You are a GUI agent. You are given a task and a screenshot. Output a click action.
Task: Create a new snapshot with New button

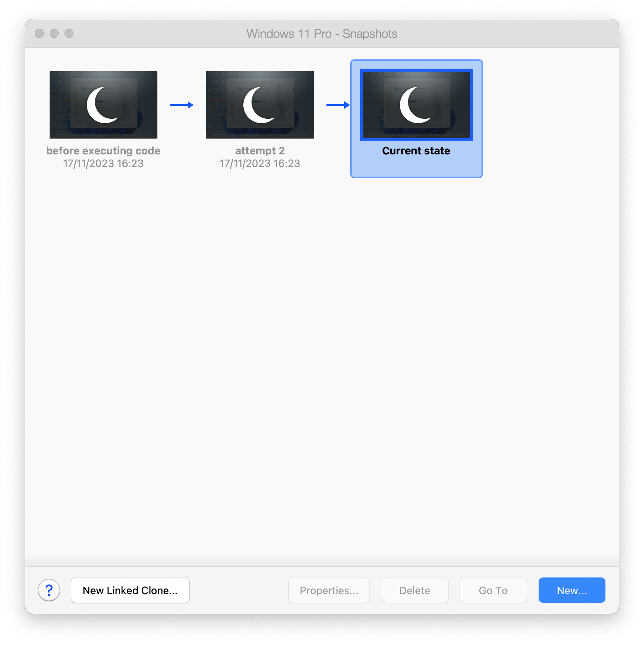click(572, 590)
